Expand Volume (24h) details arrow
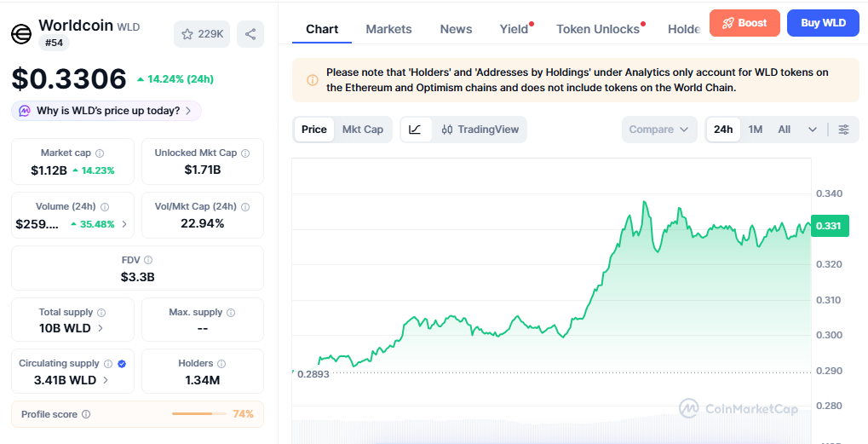 (x=124, y=224)
